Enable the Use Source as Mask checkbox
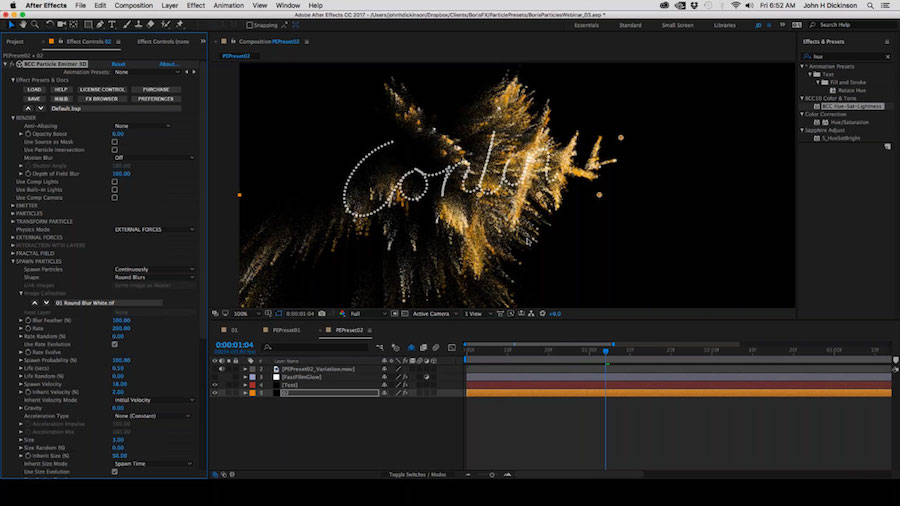Image resolution: width=900 pixels, height=506 pixels. [x=114, y=141]
